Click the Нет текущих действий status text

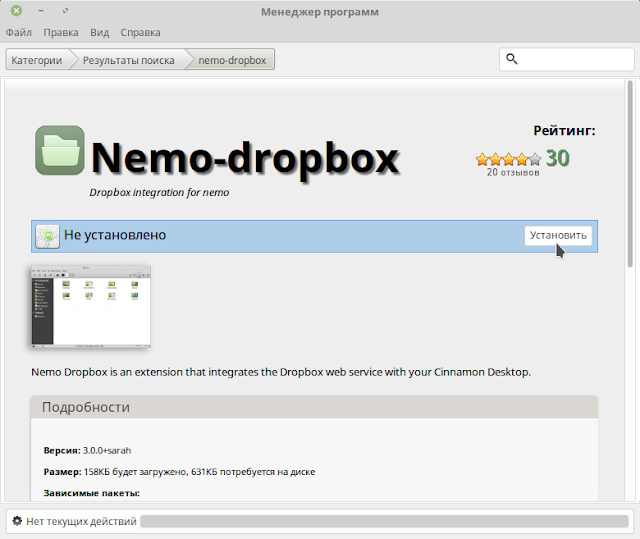coord(81,521)
